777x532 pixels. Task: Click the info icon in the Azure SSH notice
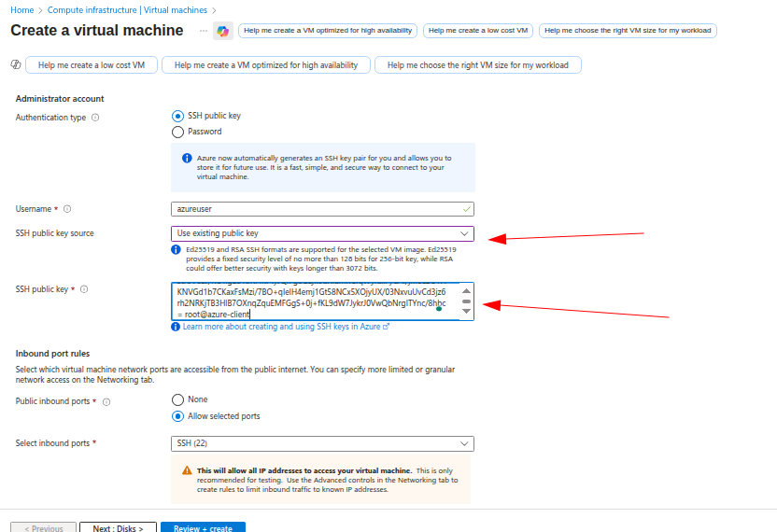click(x=187, y=158)
